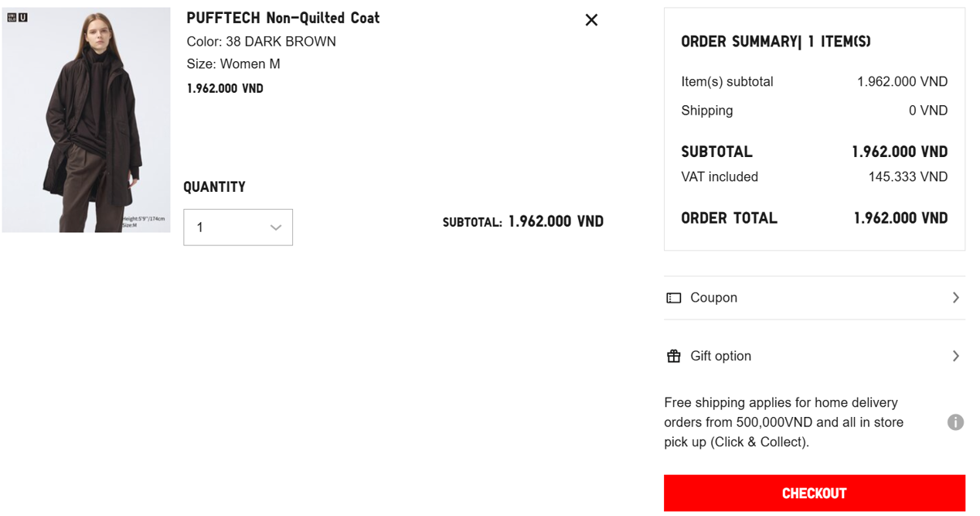
Task: Expand the Gift option chevron arrow
Action: pos(956,356)
